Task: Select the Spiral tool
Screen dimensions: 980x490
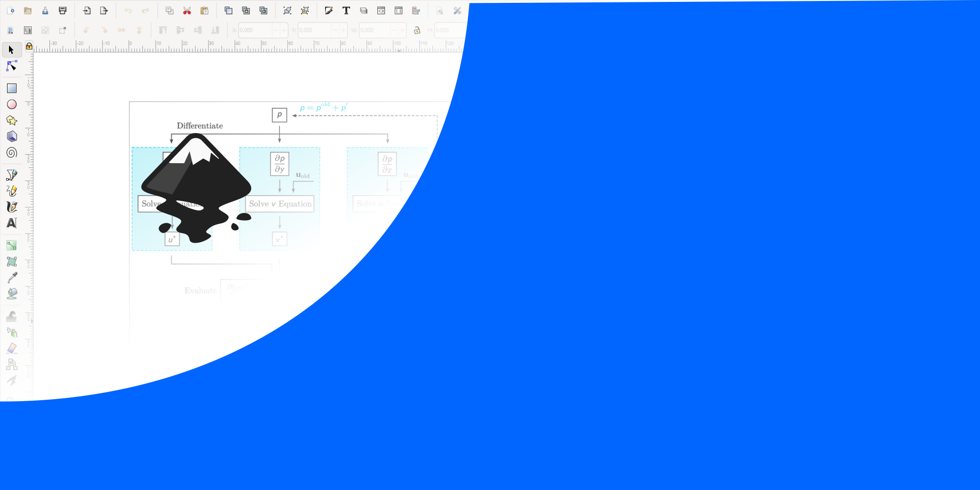Action: pyautogui.click(x=12, y=152)
